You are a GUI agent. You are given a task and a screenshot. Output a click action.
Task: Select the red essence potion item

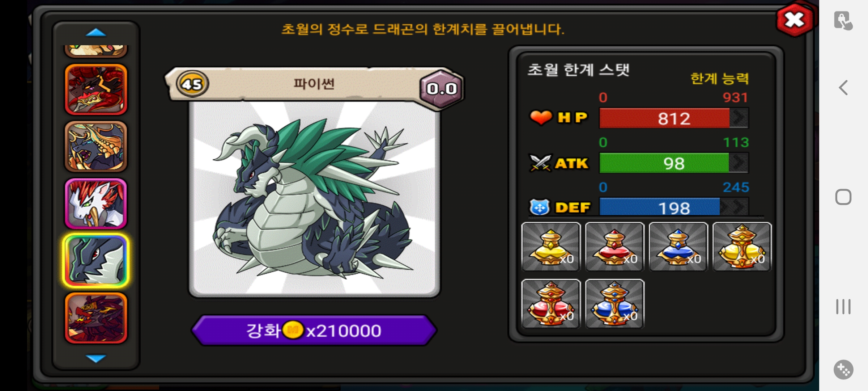tap(614, 247)
